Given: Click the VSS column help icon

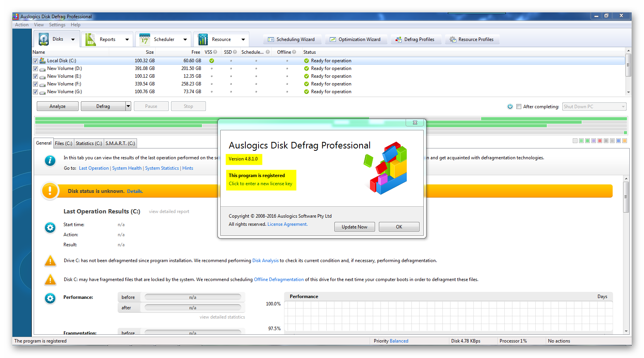Looking at the screenshot, I should coord(215,52).
